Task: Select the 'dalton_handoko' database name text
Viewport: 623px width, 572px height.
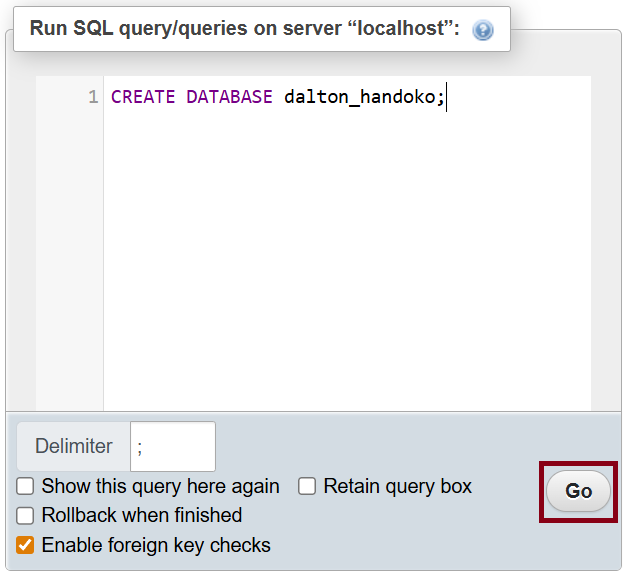Action: [360, 97]
